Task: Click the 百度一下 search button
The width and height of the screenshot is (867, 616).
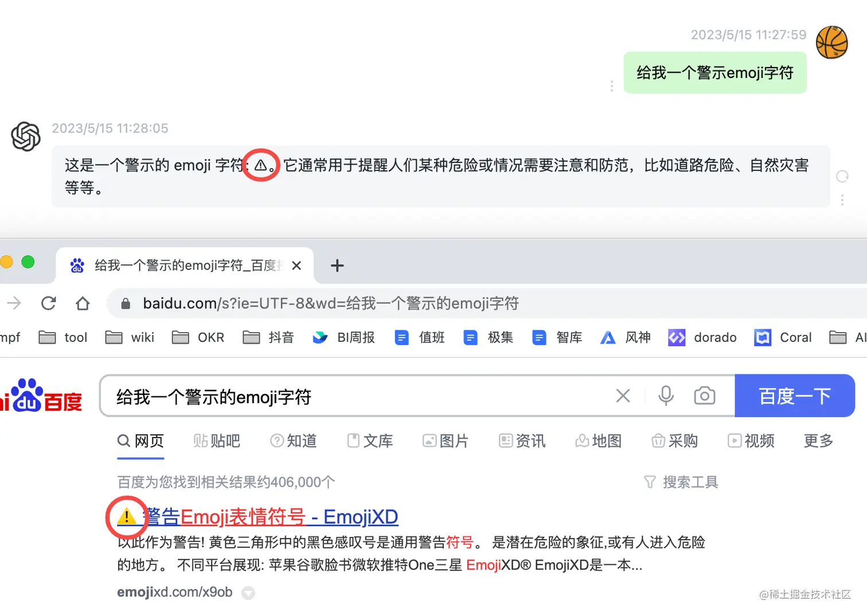Action: 795,396
